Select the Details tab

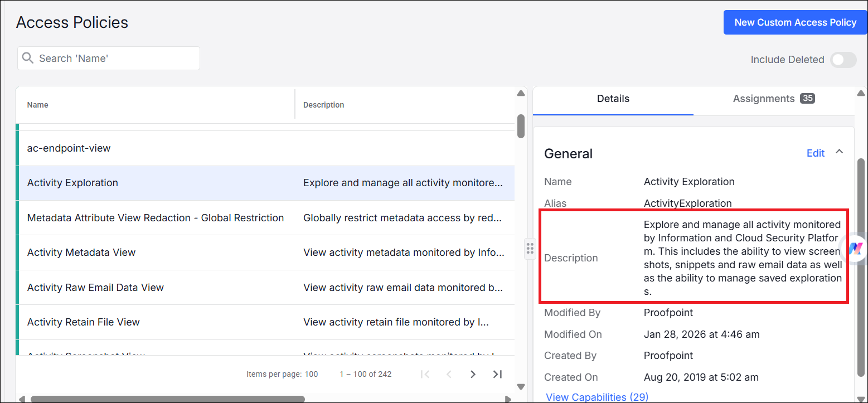click(613, 99)
